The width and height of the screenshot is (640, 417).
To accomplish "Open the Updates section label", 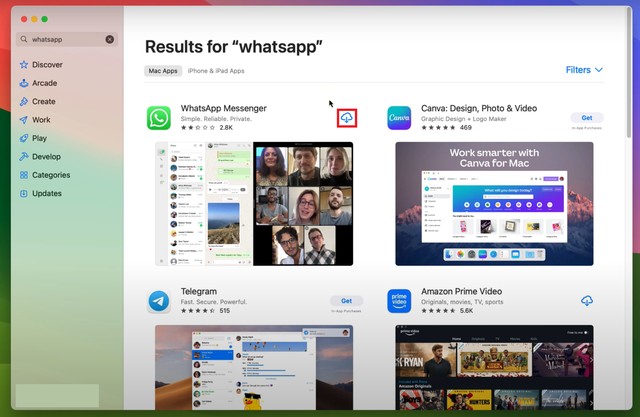I will (x=47, y=193).
